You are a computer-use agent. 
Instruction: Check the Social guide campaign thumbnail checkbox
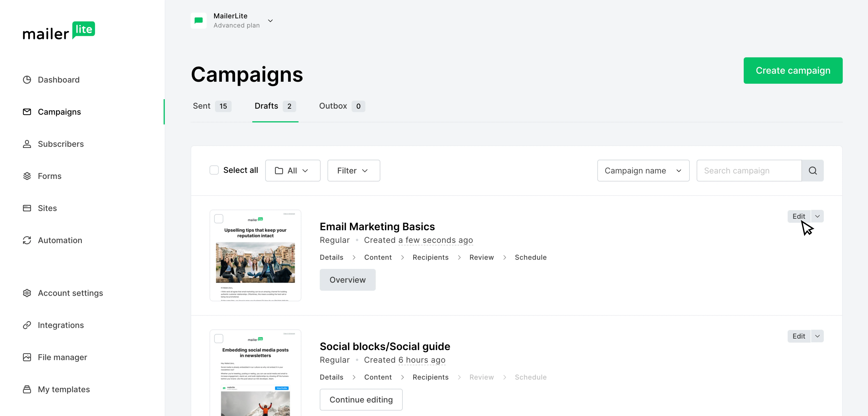(219, 339)
